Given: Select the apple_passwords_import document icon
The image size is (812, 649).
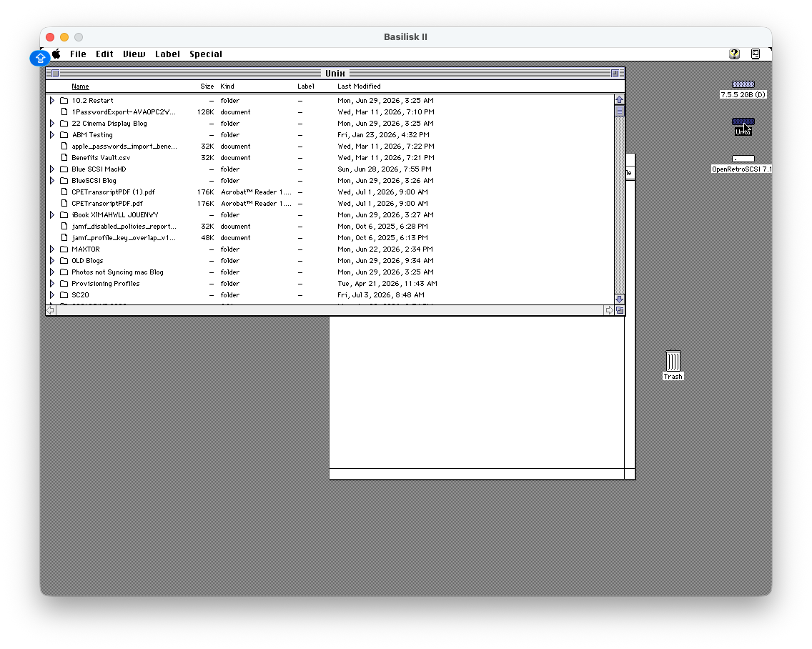Looking at the screenshot, I should (64, 146).
